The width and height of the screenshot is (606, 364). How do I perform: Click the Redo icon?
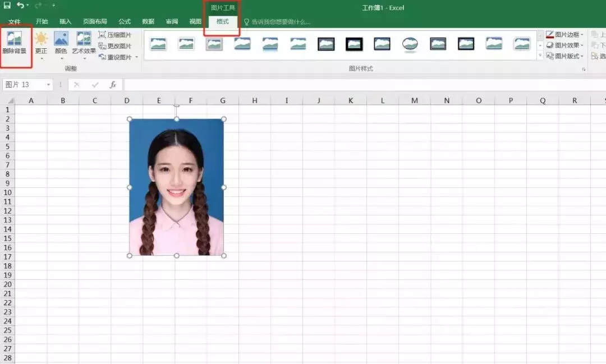click(38, 5)
